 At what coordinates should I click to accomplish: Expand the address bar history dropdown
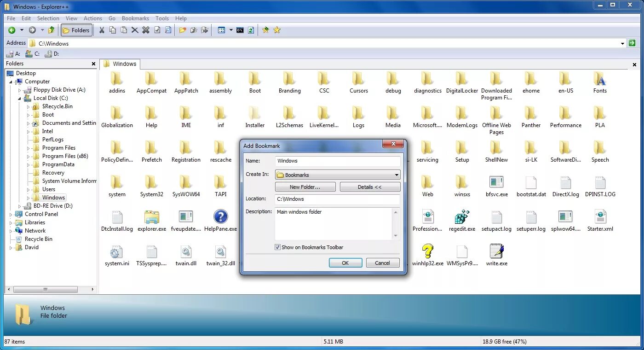tap(622, 43)
